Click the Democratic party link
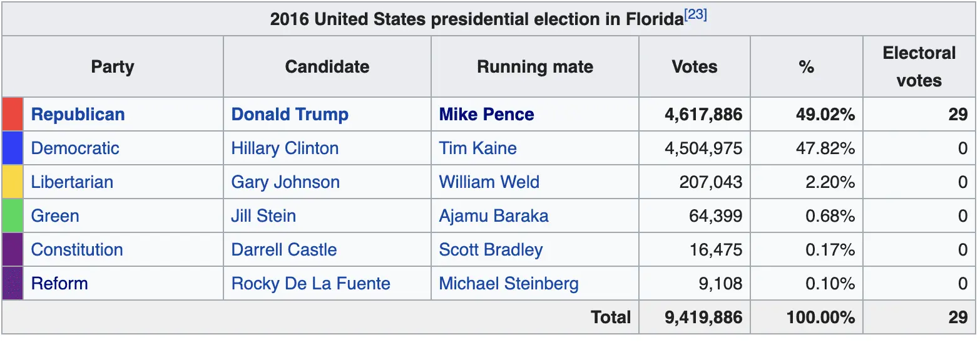 [74, 148]
